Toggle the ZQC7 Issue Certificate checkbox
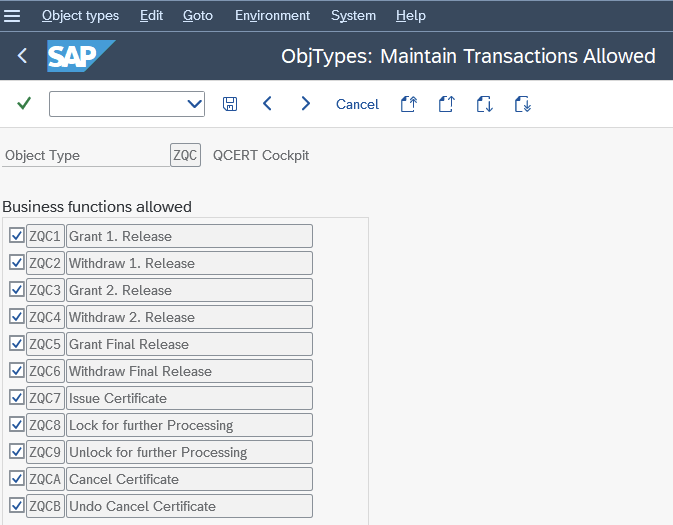 pyautogui.click(x=16, y=398)
